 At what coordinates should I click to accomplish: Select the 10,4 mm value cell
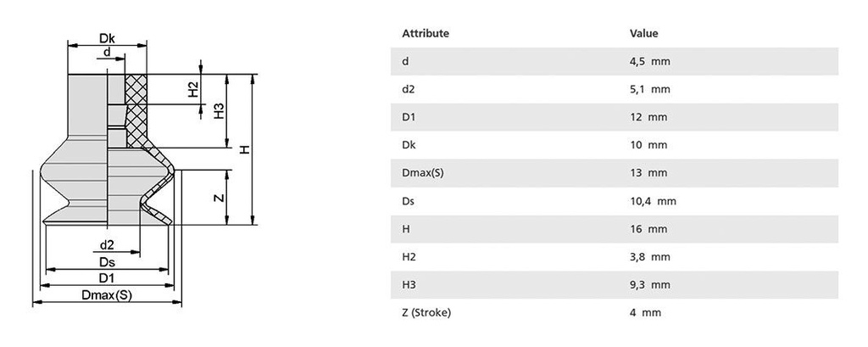(x=648, y=201)
